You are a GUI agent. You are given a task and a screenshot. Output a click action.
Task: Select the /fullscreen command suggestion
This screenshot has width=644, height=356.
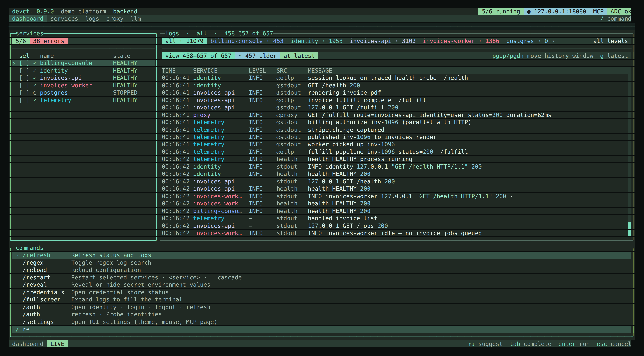(x=322, y=299)
